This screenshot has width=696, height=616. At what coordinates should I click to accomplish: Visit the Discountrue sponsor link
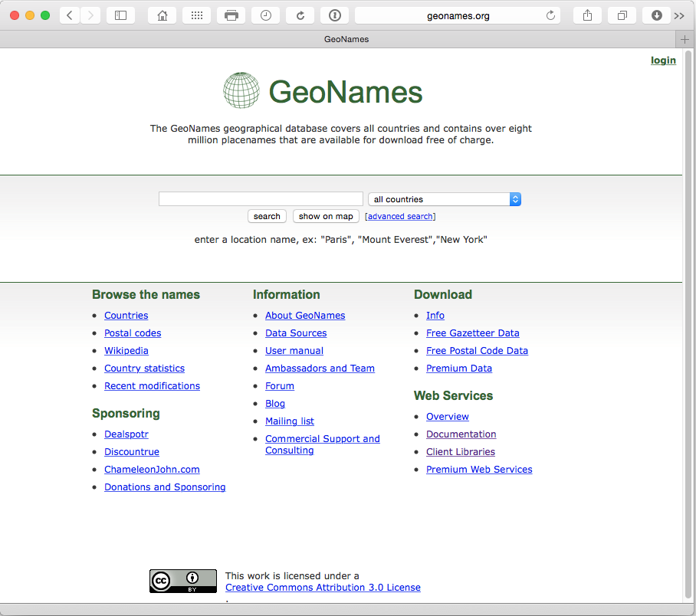132,452
